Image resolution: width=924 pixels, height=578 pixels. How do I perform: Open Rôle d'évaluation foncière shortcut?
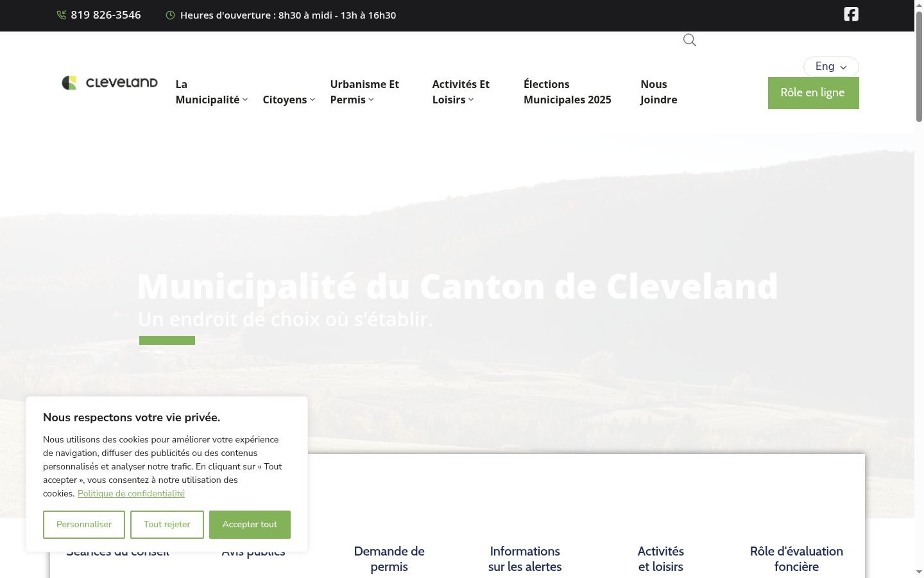(796, 559)
